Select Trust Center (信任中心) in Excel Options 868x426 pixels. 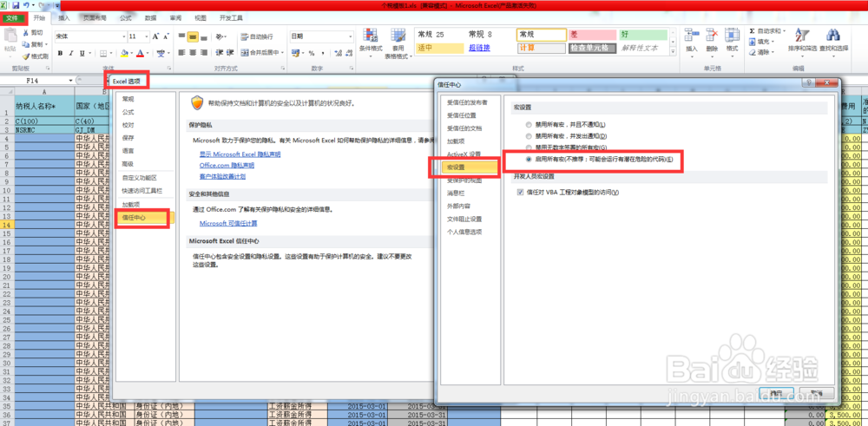(144, 219)
